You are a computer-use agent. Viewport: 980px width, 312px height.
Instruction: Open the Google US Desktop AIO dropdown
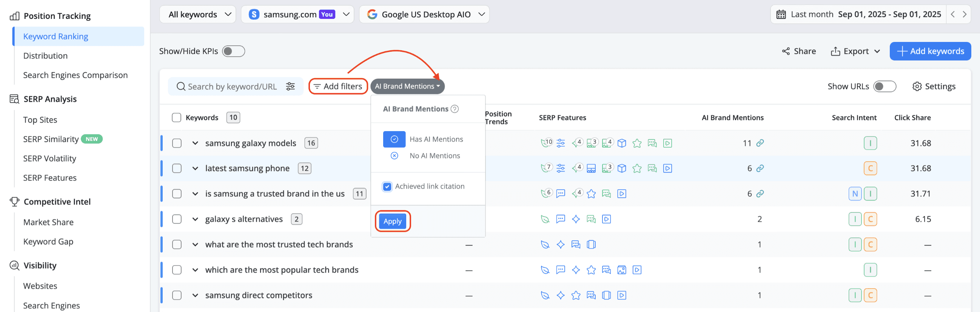coord(424,14)
